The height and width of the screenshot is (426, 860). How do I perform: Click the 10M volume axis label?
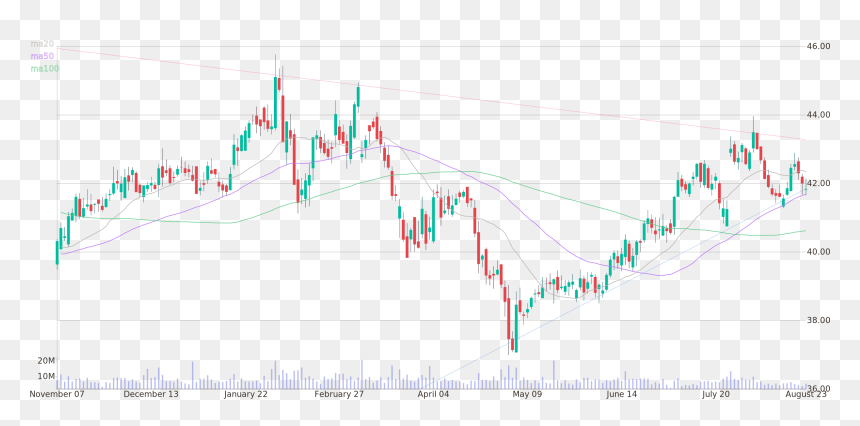click(46, 376)
